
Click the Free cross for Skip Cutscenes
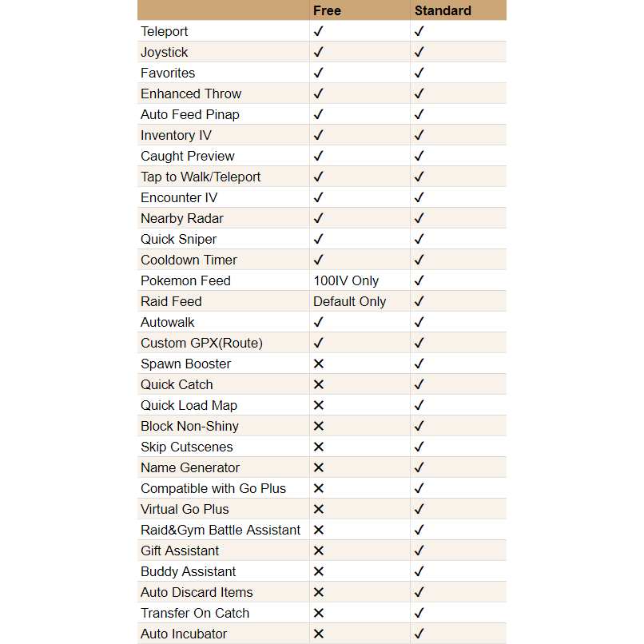pyautogui.click(x=318, y=447)
